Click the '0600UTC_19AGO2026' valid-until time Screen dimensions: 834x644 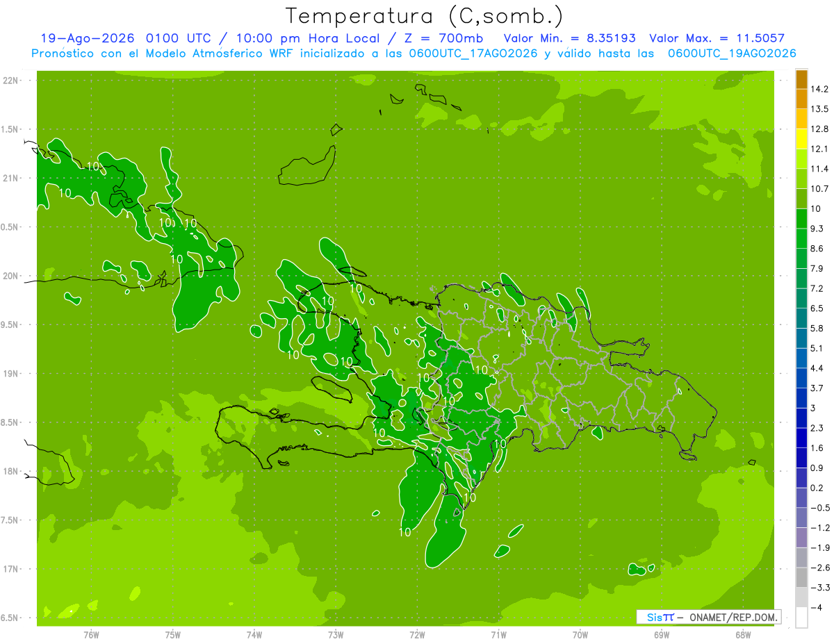click(x=731, y=53)
